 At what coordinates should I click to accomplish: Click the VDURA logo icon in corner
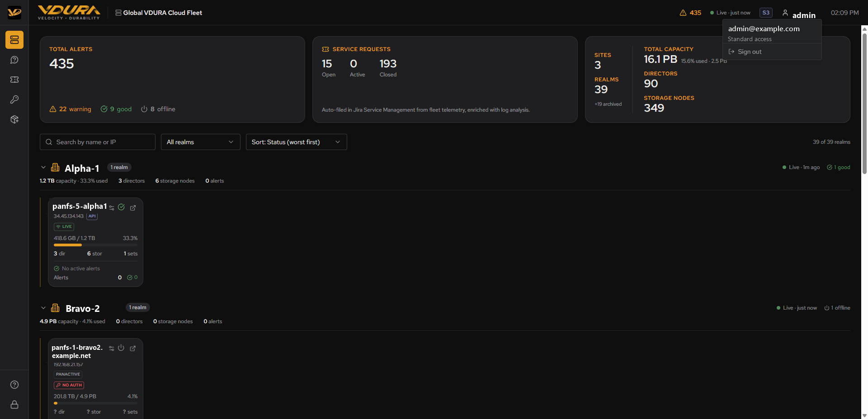(14, 13)
